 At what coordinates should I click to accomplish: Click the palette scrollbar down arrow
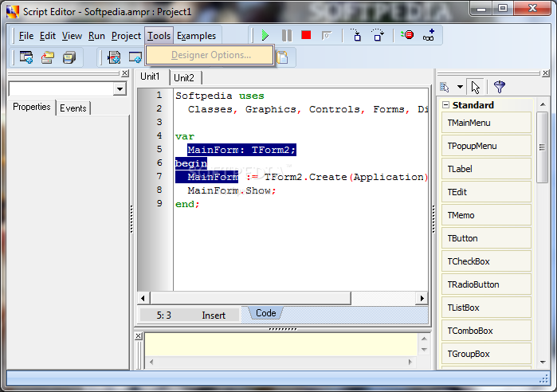(x=543, y=363)
